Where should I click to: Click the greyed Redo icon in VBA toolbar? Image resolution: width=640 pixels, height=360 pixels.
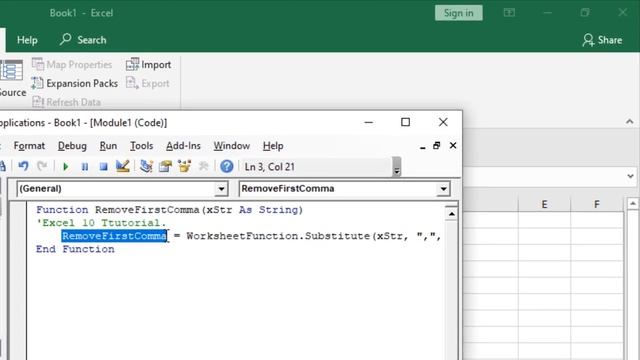[x=42, y=166]
